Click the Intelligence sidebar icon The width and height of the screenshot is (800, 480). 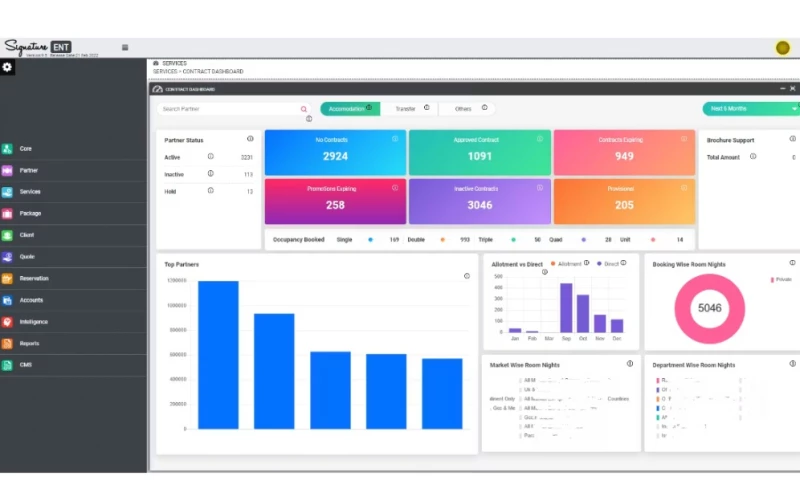click(x=7, y=322)
